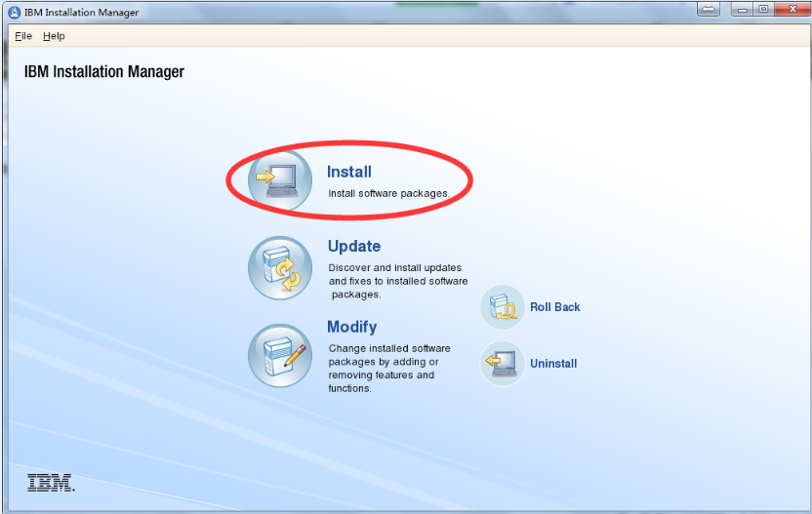This screenshot has height=514, width=812.
Task: Click the Uninstall computer icon
Action: coord(503,364)
